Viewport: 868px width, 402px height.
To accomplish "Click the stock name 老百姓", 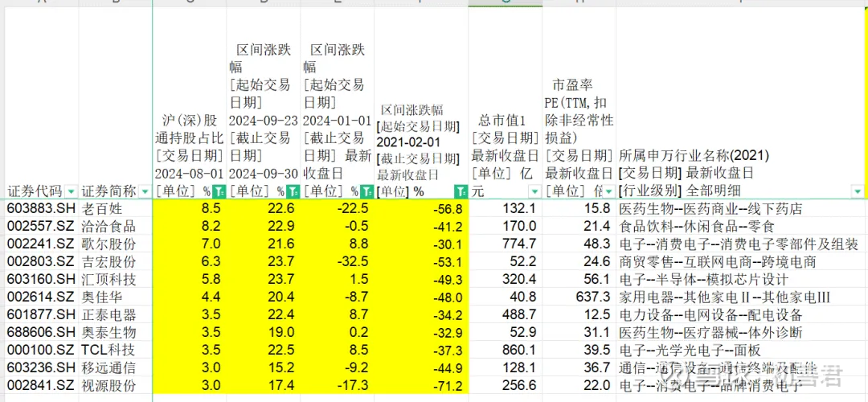I will (102, 209).
